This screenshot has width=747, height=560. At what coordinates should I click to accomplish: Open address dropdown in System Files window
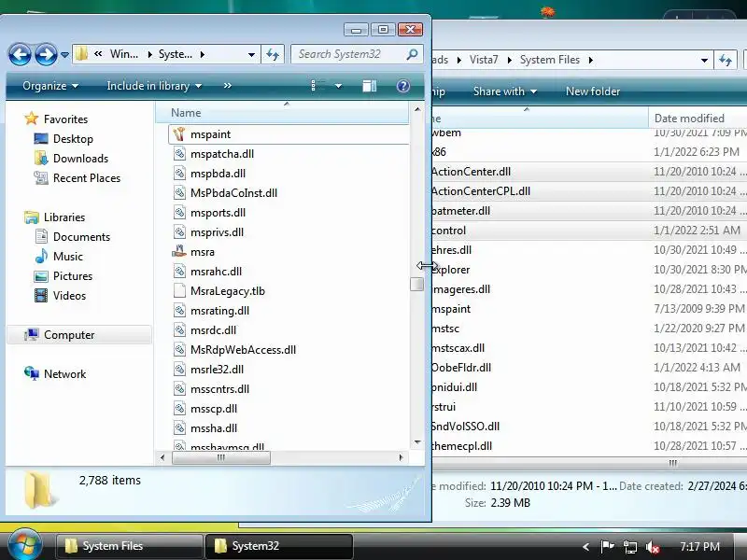(704, 61)
